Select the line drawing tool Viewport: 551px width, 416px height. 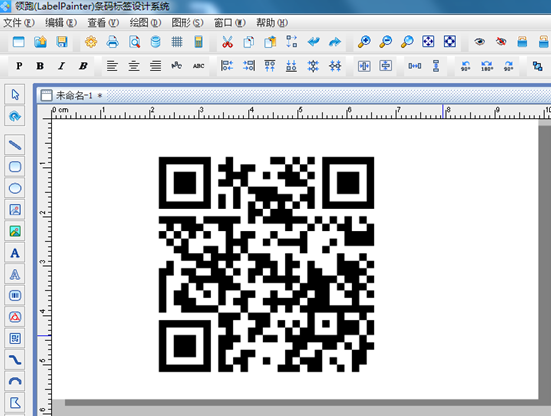pos(15,145)
